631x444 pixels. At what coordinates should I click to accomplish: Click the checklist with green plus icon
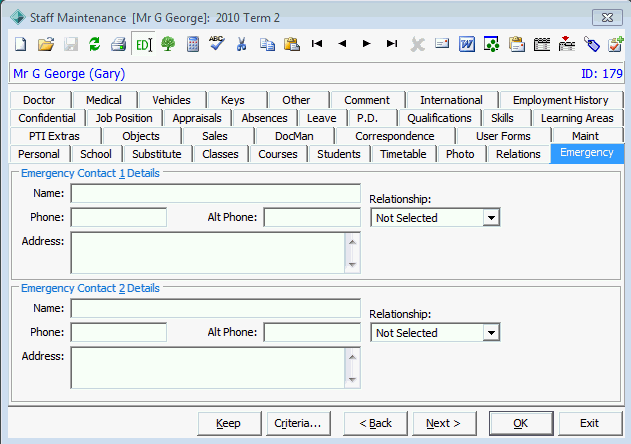pyautogui.click(x=616, y=43)
